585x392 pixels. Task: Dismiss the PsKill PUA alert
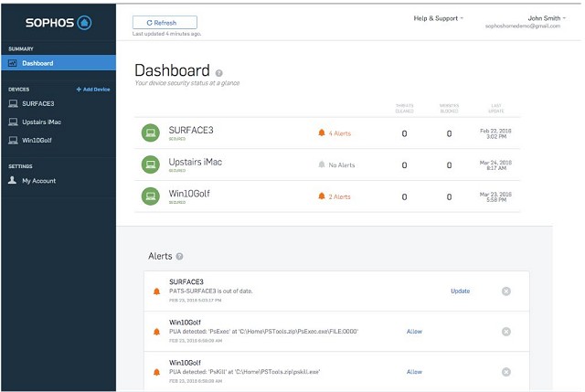(505, 372)
